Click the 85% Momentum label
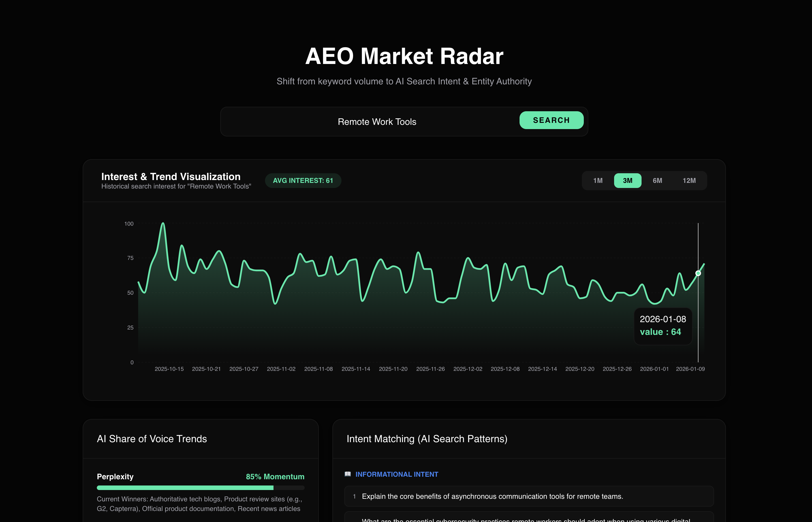This screenshot has height=522, width=812. click(275, 477)
